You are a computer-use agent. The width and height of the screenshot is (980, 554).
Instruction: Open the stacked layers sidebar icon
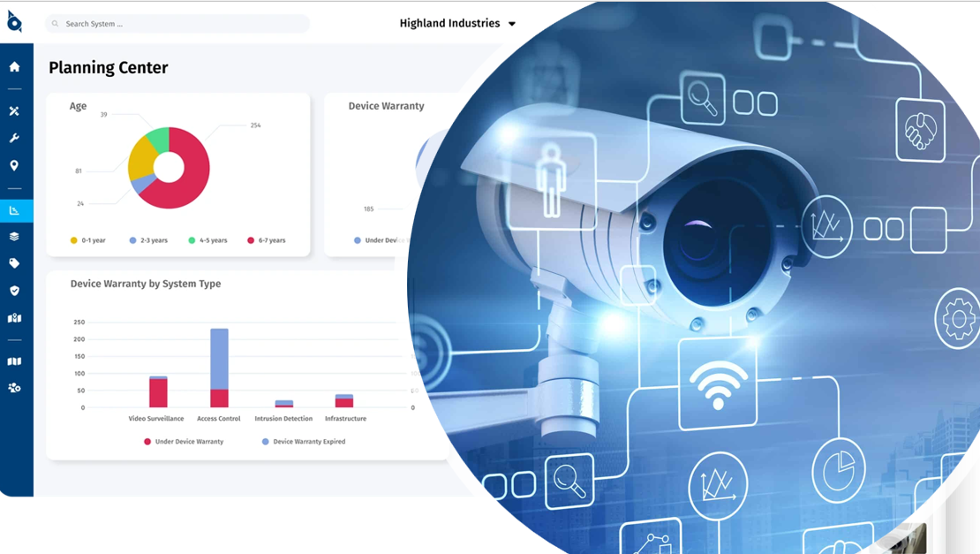(14, 237)
